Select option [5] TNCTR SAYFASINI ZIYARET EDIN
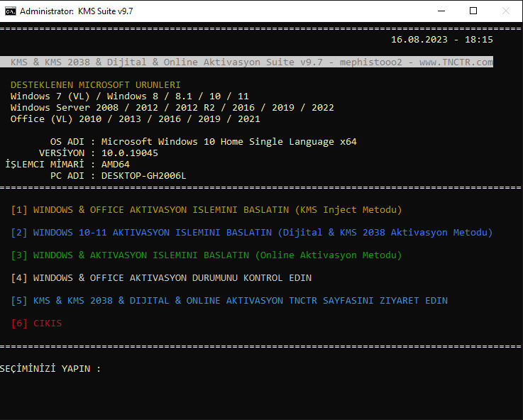Screen dimensions: 523x420 (229, 301)
